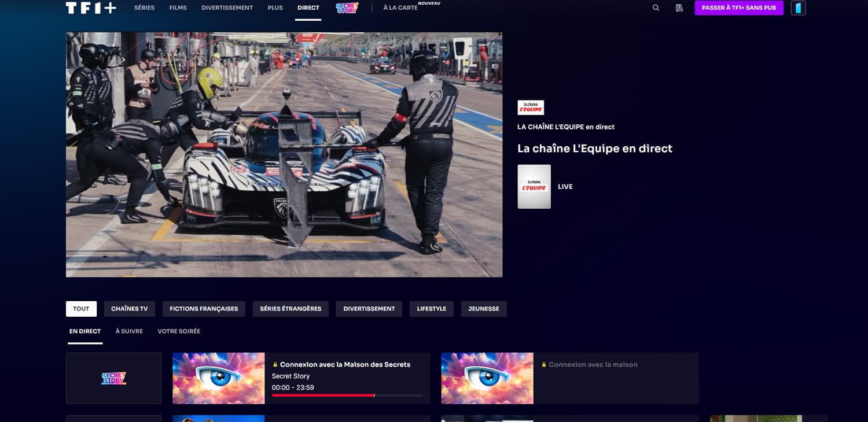The height and width of the screenshot is (422, 868).
Task: Filter by Jeunesse
Action: [x=484, y=309]
